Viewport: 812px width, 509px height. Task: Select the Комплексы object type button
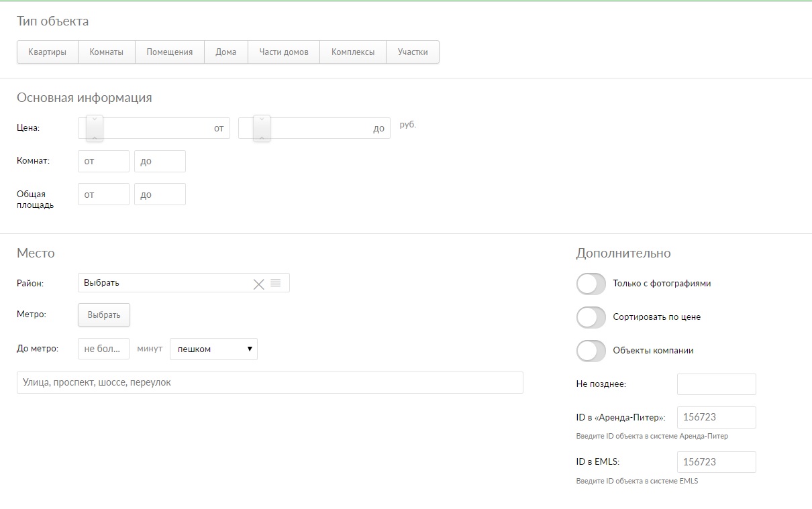(353, 52)
